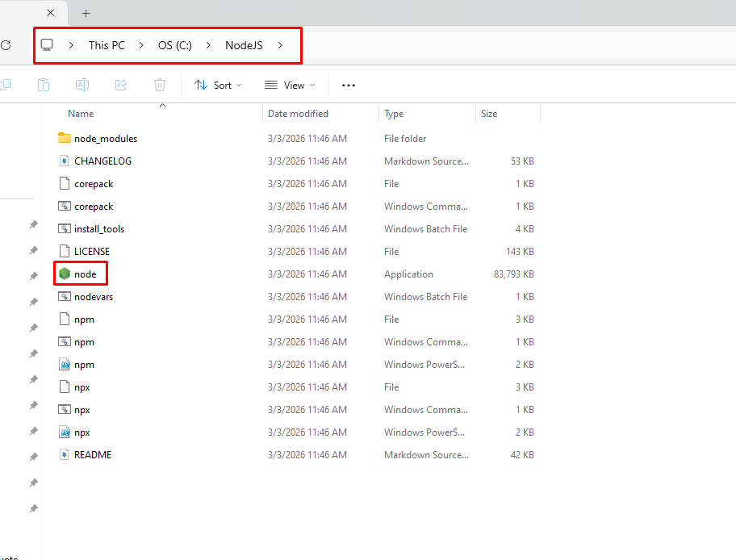Expand the chevron after the PC icon
The image size is (736, 560).
(71, 45)
